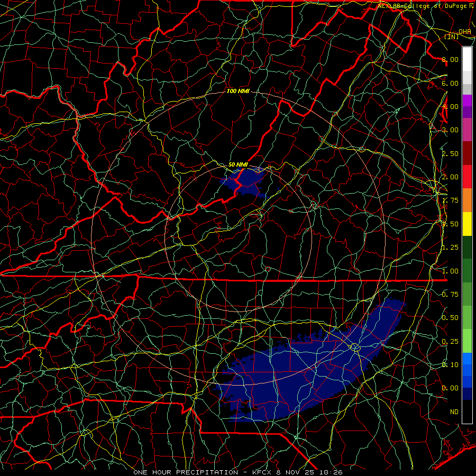This screenshot has height=476, width=476.
Task: Select the '0.50' legend value
Action: [450, 318]
